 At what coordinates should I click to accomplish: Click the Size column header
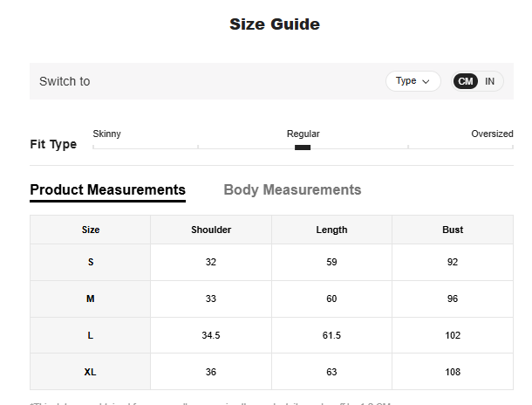pyautogui.click(x=91, y=230)
